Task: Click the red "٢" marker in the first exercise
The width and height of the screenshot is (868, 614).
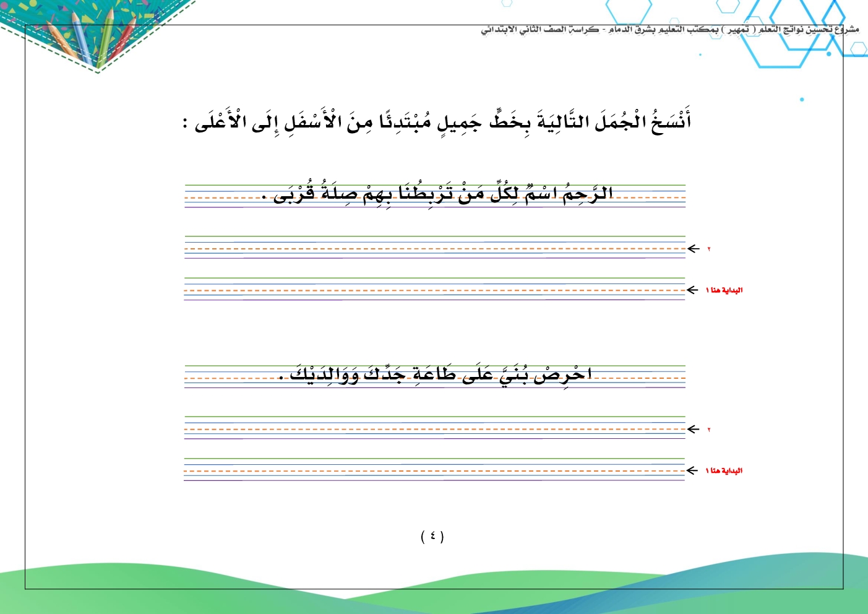Action: (709, 249)
